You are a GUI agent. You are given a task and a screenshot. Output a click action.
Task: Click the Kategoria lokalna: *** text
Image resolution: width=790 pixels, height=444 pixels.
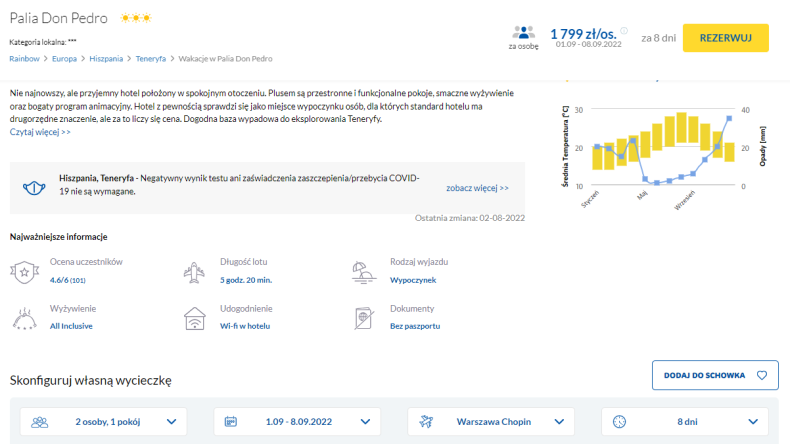click(43, 42)
